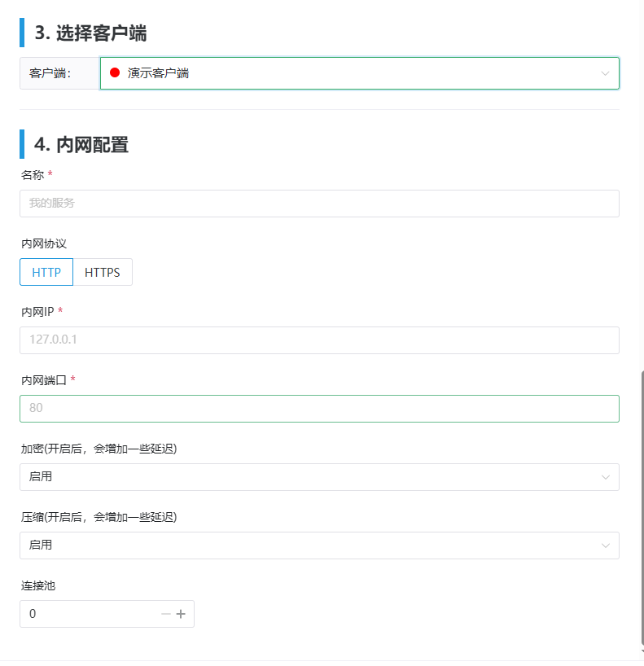This screenshot has height=666, width=644.
Task: Click the chevron on the 压缩 dropdown
Action: pyautogui.click(x=606, y=546)
